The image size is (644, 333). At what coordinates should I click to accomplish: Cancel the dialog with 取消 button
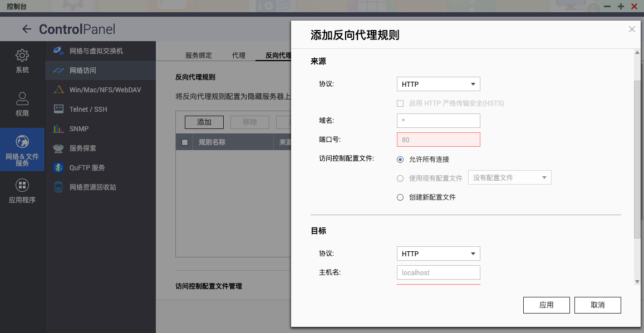point(597,305)
